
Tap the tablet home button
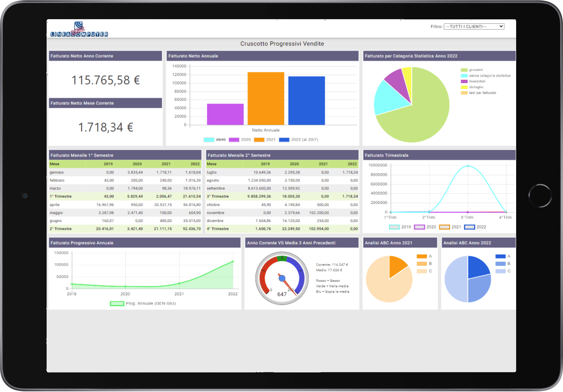point(540,196)
